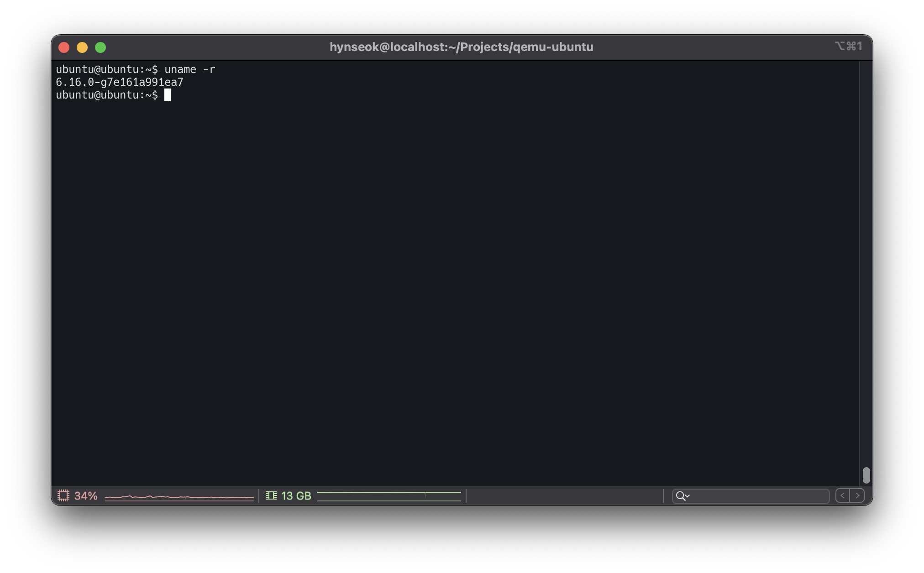This screenshot has height=573, width=924.
Task: Focus the status bar search field
Action: coord(758,496)
